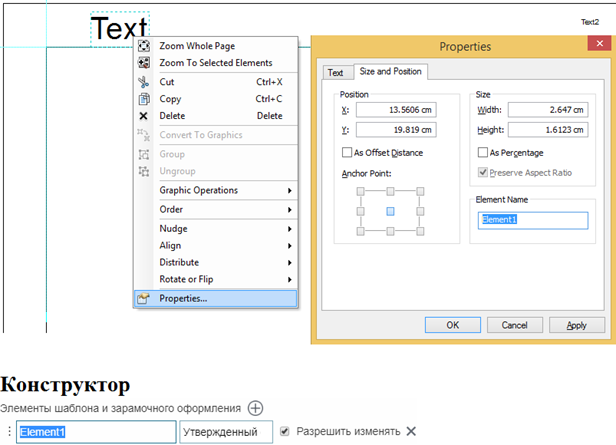616x445 pixels.
Task: Click the scissors Cut icon
Action: (x=144, y=82)
